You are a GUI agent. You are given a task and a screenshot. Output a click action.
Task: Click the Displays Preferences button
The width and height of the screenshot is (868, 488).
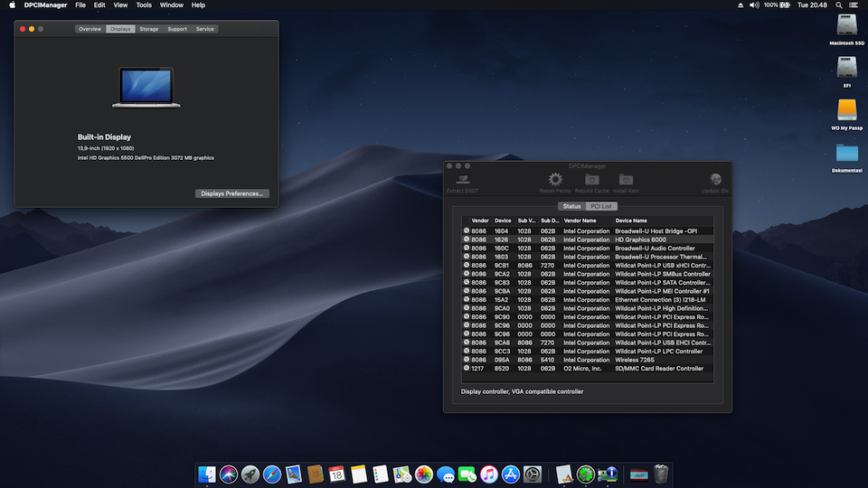click(231, 193)
